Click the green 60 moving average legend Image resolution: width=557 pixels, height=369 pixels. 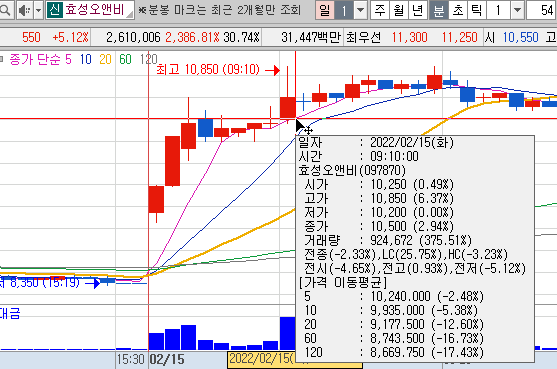click(125, 59)
